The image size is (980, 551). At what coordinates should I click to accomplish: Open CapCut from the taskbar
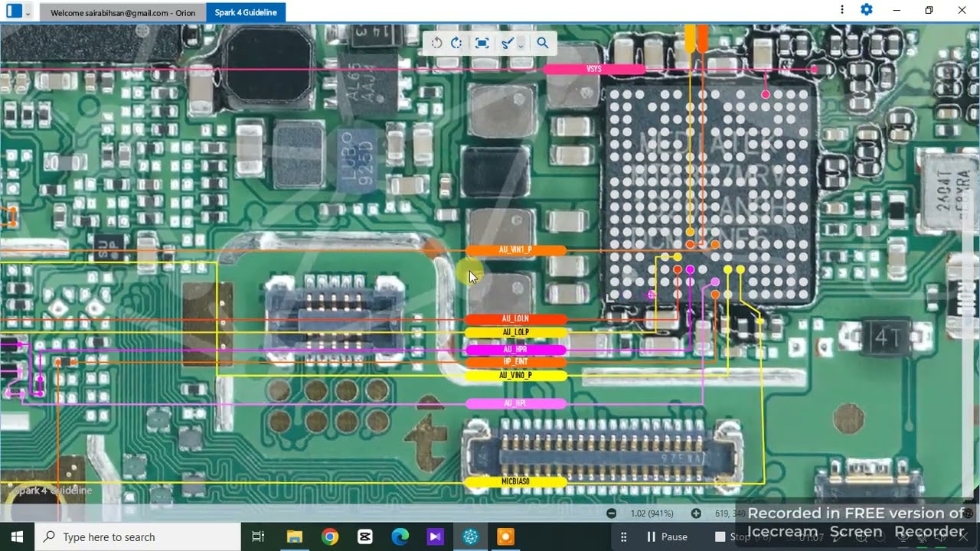tap(365, 536)
